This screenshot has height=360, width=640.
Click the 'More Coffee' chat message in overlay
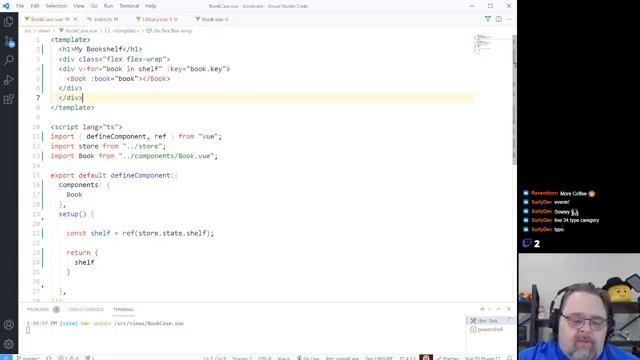click(559, 193)
